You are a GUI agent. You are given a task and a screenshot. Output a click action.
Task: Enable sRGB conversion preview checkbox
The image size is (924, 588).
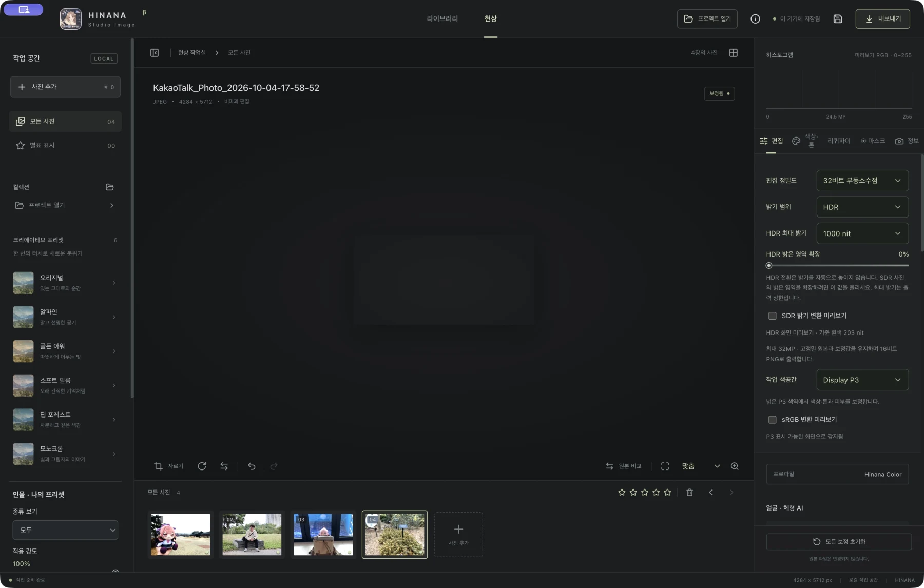(x=772, y=419)
